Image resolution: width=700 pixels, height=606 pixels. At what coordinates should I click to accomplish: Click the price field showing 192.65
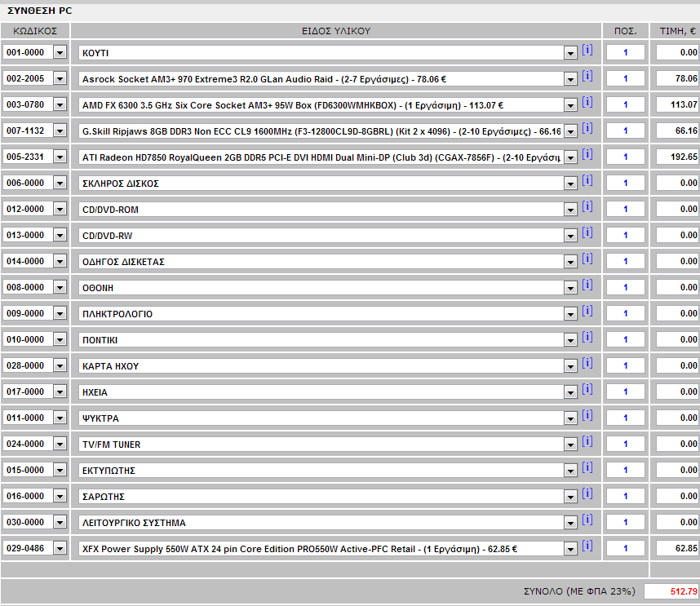click(677, 157)
